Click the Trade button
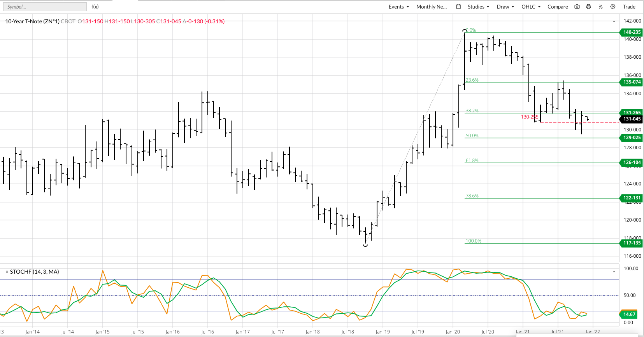 629,7
